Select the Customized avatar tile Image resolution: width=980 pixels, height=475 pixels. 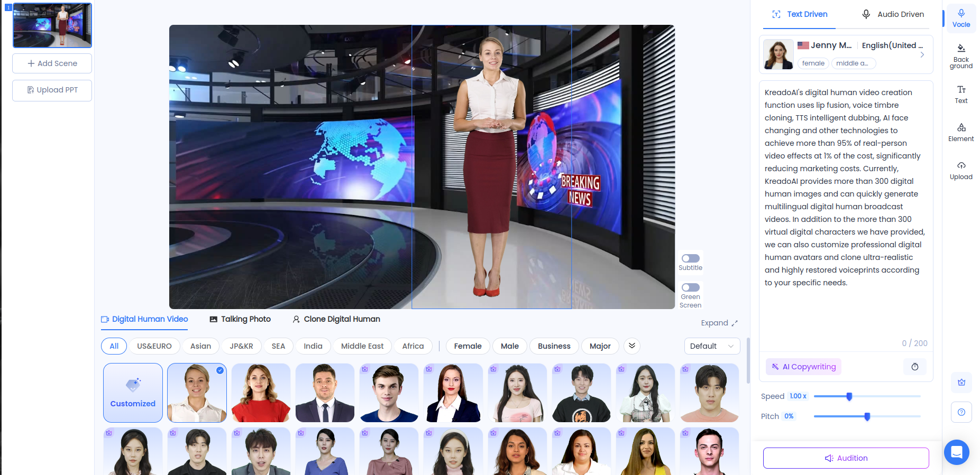tap(133, 393)
